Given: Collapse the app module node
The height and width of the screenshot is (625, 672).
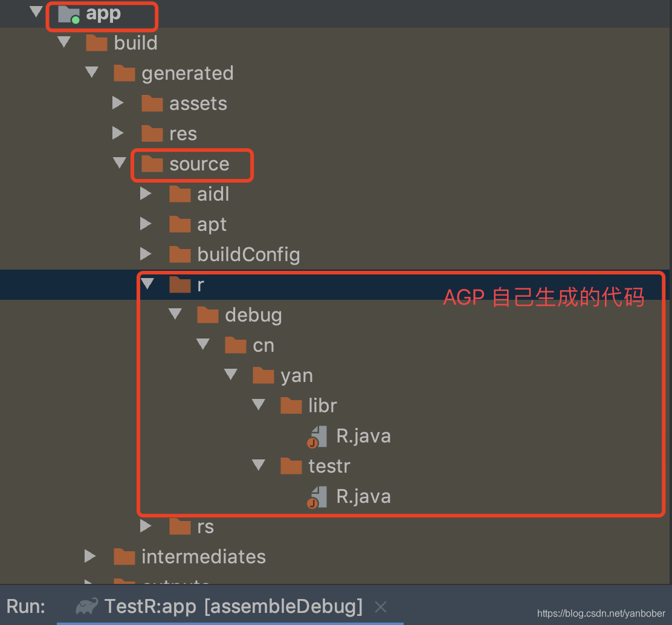Looking at the screenshot, I should 36,11.
